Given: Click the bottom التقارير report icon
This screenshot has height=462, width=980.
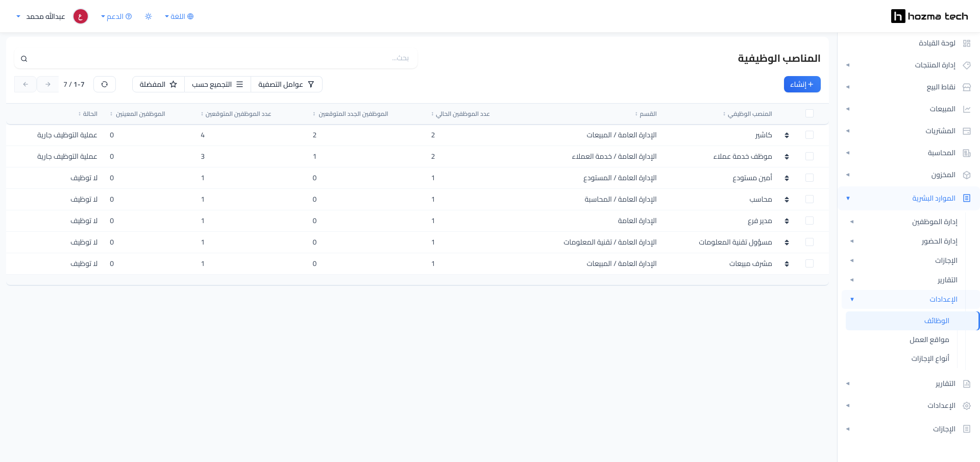Looking at the screenshot, I should [x=966, y=384].
